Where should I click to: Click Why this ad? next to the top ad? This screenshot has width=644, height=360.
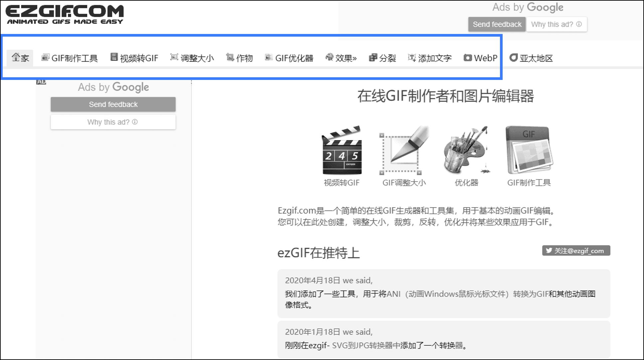[556, 24]
